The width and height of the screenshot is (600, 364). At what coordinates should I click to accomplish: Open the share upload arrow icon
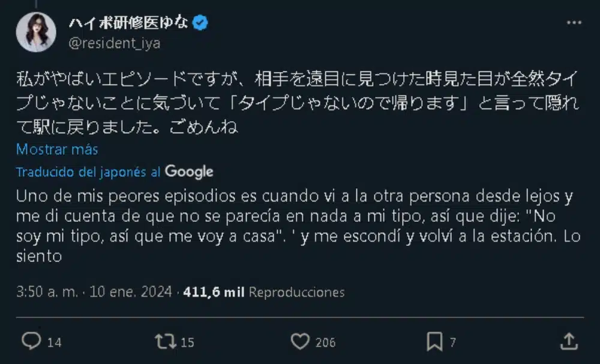point(568,342)
